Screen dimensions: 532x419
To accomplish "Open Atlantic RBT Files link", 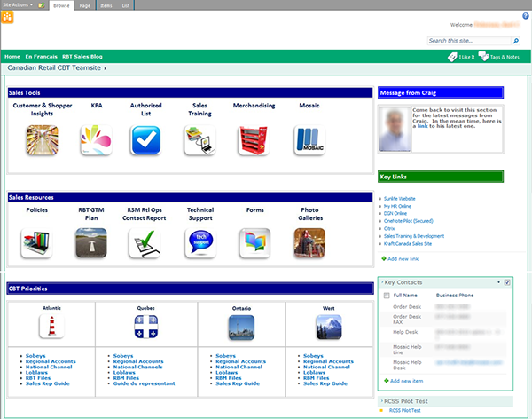I will tap(38, 378).
